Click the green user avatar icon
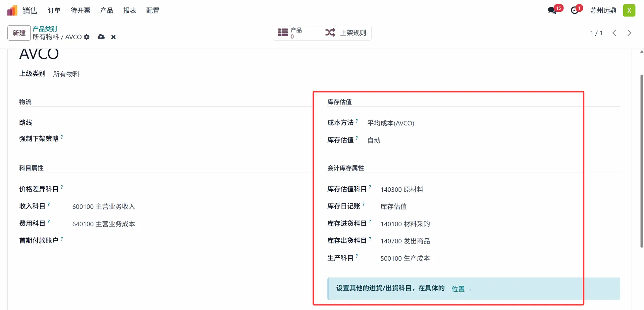The width and height of the screenshot is (644, 310). tap(629, 11)
